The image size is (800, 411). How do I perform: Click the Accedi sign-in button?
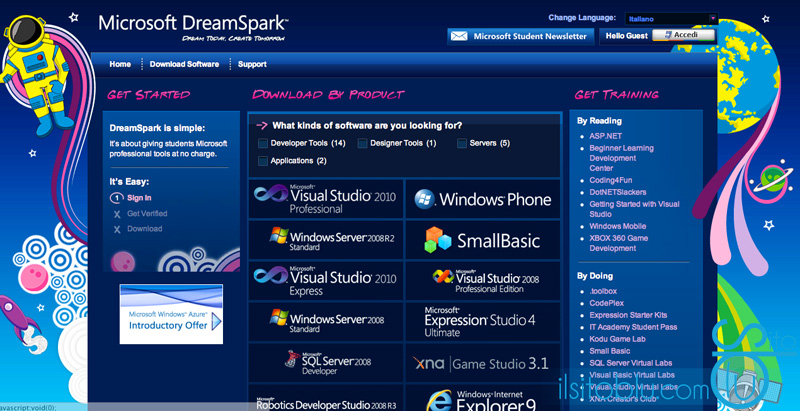(x=684, y=35)
